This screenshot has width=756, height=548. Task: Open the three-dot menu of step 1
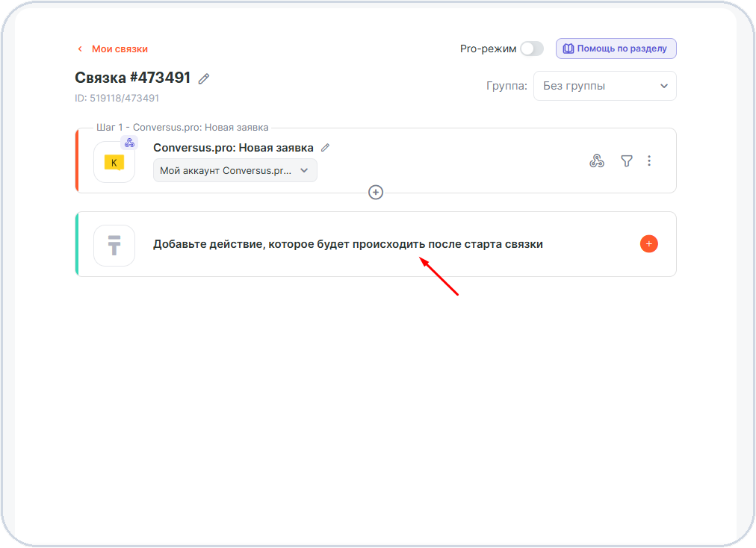[x=649, y=161]
